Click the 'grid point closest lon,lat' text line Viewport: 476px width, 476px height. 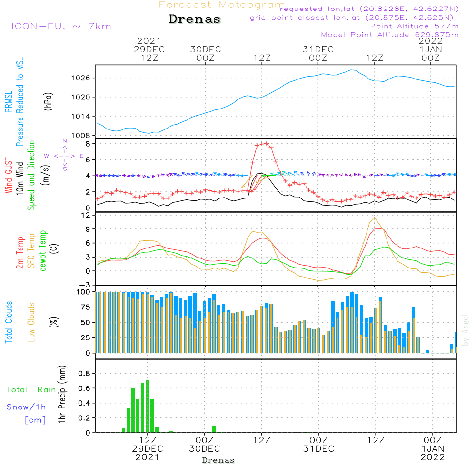(x=352, y=18)
